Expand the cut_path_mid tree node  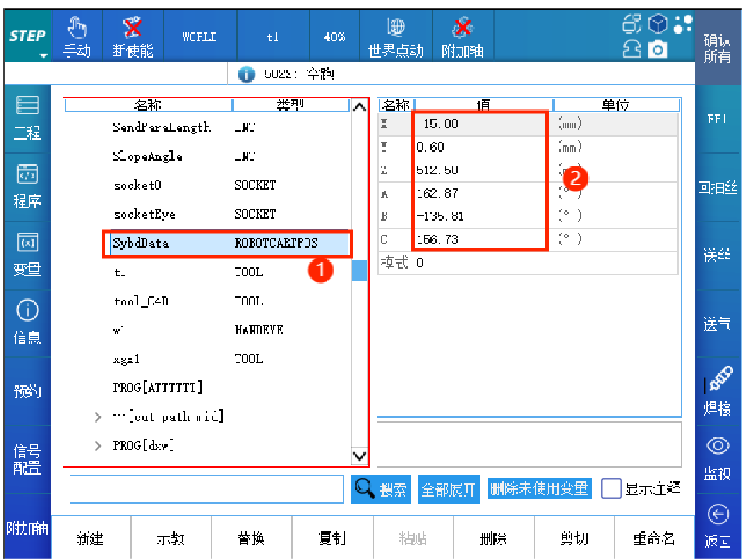tap(98, 417)
